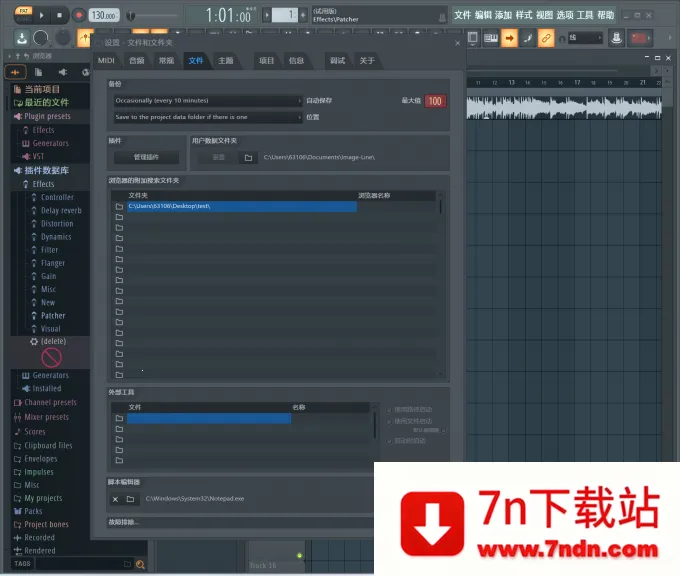
Task: Click the 130 tempo display
Action: (x=104, y=16)
